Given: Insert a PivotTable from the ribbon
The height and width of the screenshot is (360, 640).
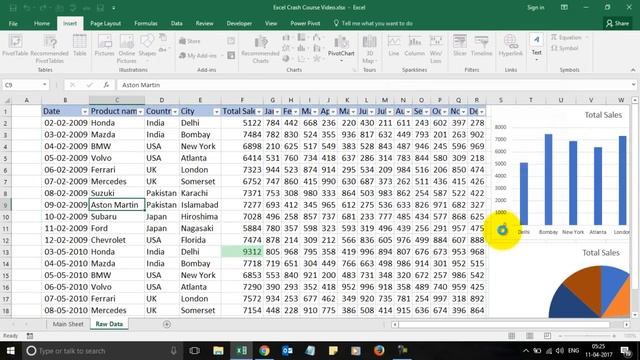Looking at the screenshot, I should coord(15,45).
